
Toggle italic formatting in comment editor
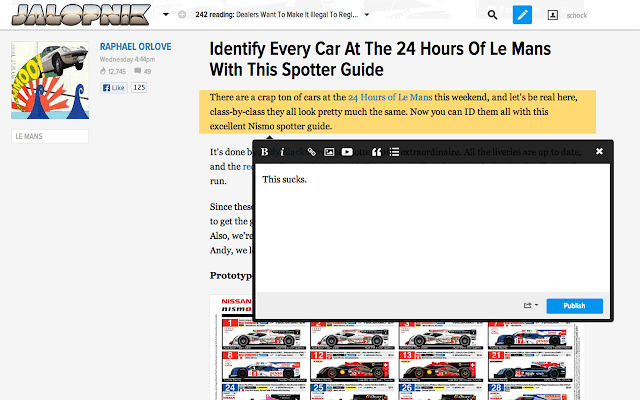click(x=283, y=152)
